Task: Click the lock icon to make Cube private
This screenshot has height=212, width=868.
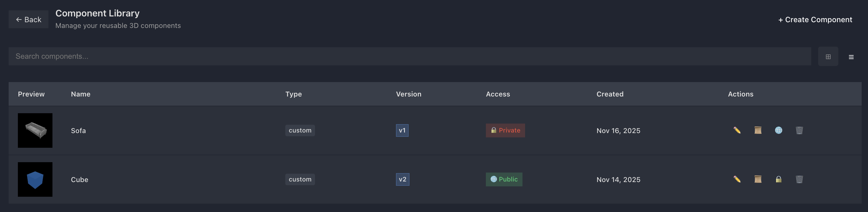Action: click(778, 179)
